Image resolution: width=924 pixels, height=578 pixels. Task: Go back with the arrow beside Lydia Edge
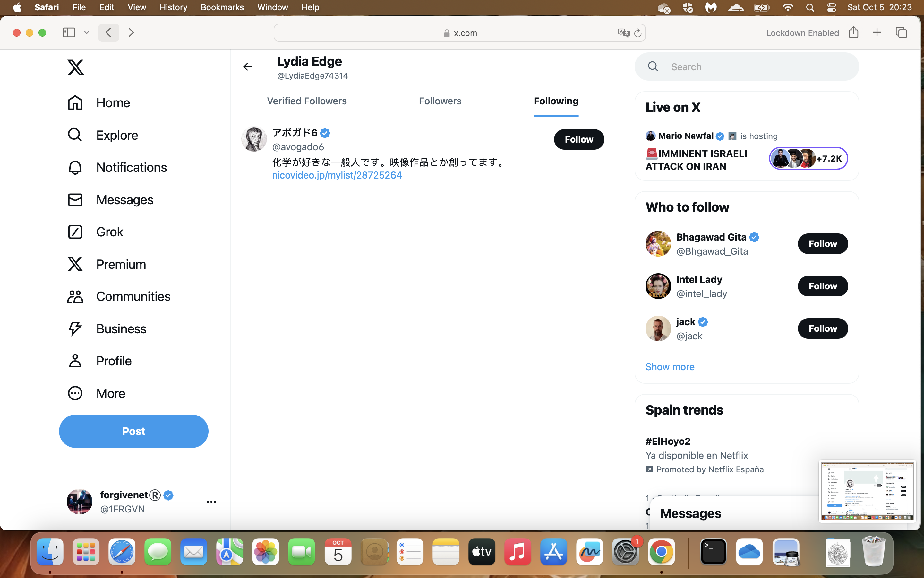click(x=248, y=67)
